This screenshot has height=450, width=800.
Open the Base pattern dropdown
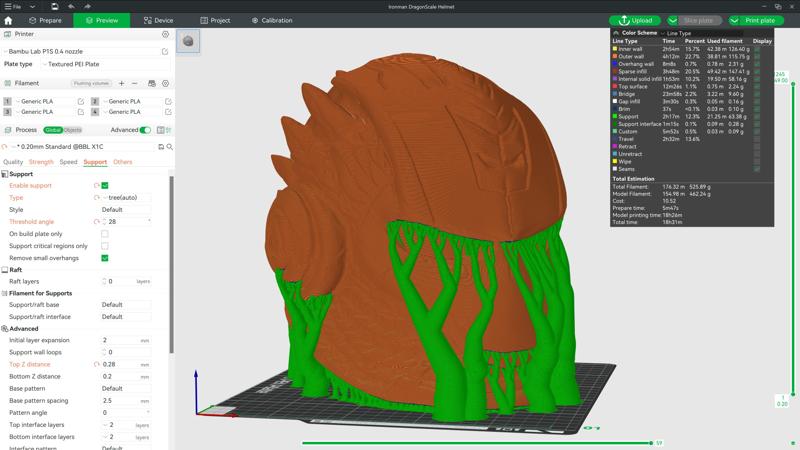pos(126,388)
